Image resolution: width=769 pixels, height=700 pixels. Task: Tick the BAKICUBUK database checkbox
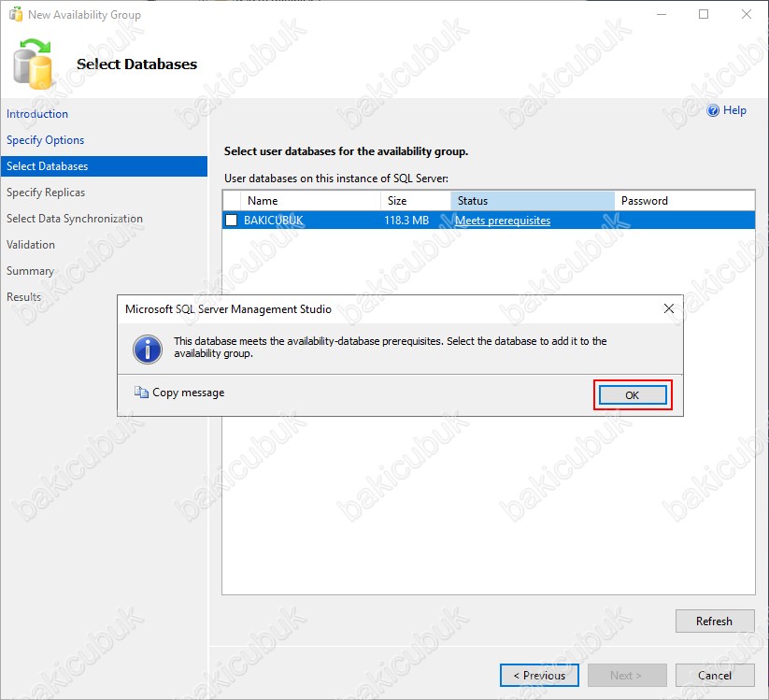click(x=231, y=221)
